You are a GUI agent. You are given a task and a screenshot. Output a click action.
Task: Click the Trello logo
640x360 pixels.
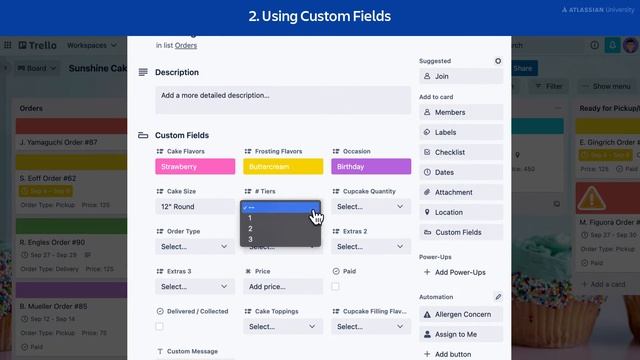(38, 45)
